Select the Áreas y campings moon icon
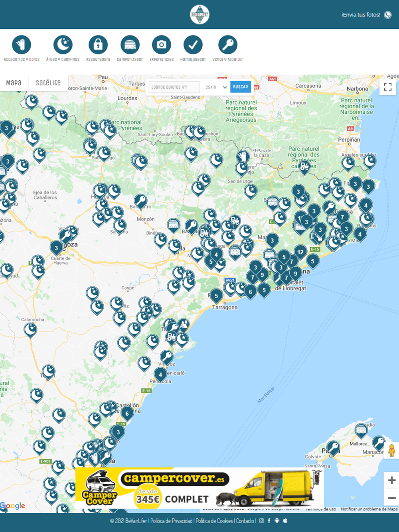Viewport: 399px width, 532px height. pyautogui.click(x=63, y=45)
